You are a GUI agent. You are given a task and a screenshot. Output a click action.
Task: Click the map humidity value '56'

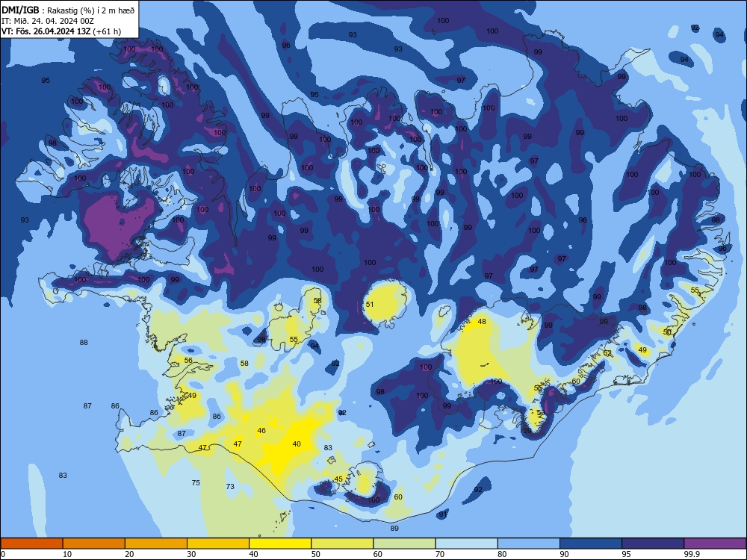point(189,361)
